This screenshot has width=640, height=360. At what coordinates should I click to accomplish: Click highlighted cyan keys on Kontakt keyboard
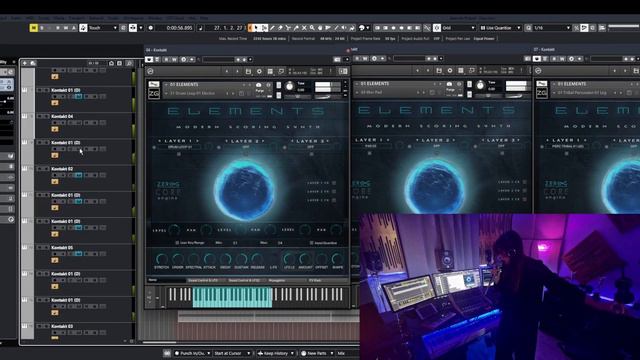(x=232, y=297)
